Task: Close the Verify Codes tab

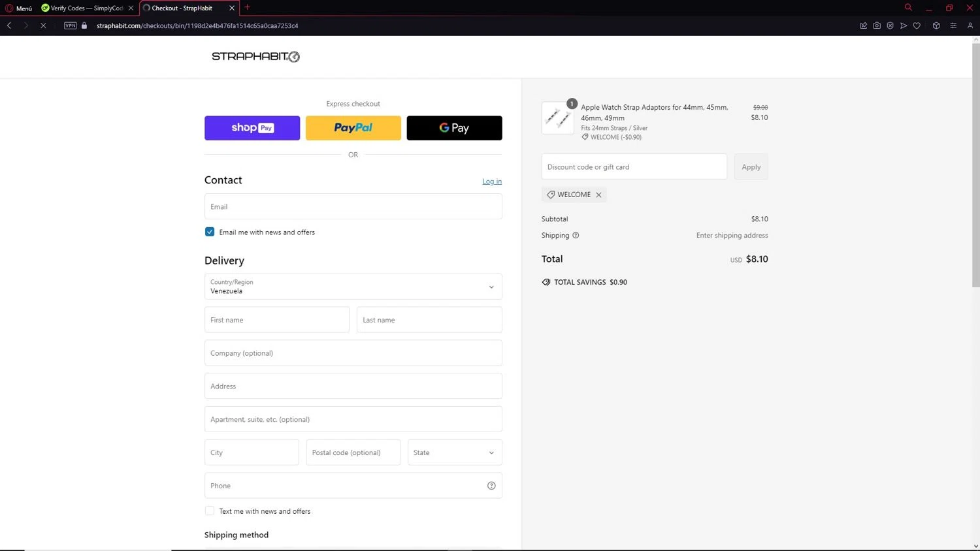Action: [x=131, y=8]
